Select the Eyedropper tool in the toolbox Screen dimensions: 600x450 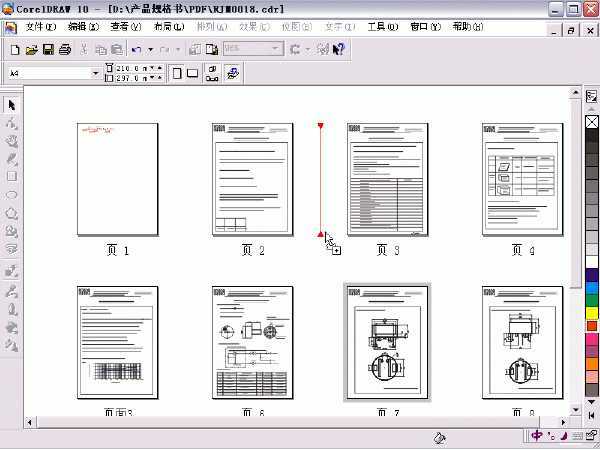[11, 292]
